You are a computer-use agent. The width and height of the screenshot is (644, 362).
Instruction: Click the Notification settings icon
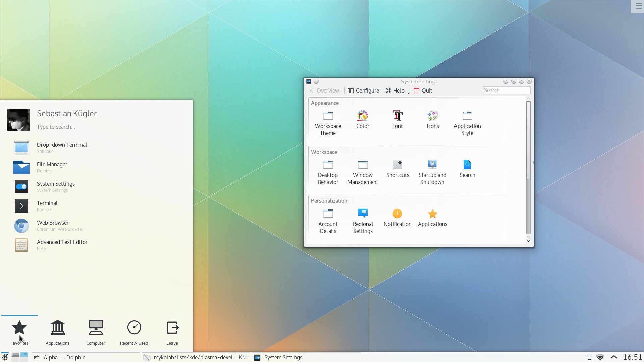[397, 214]
